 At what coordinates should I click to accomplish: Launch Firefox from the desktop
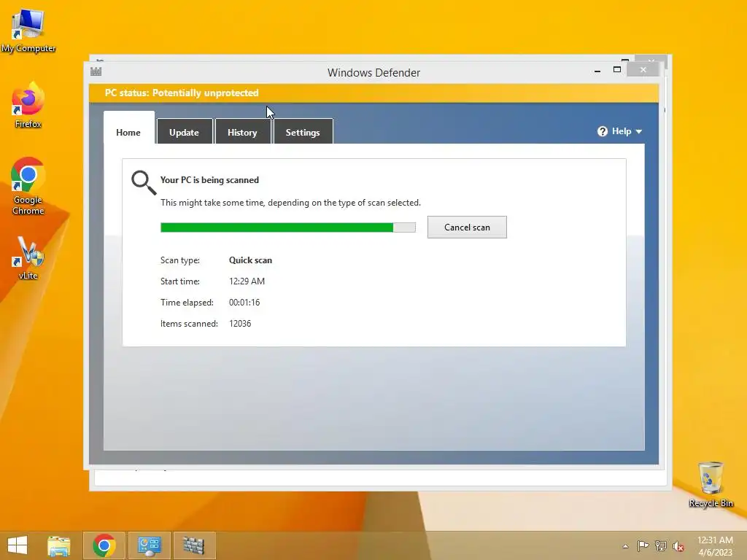[x=28, y=106]
